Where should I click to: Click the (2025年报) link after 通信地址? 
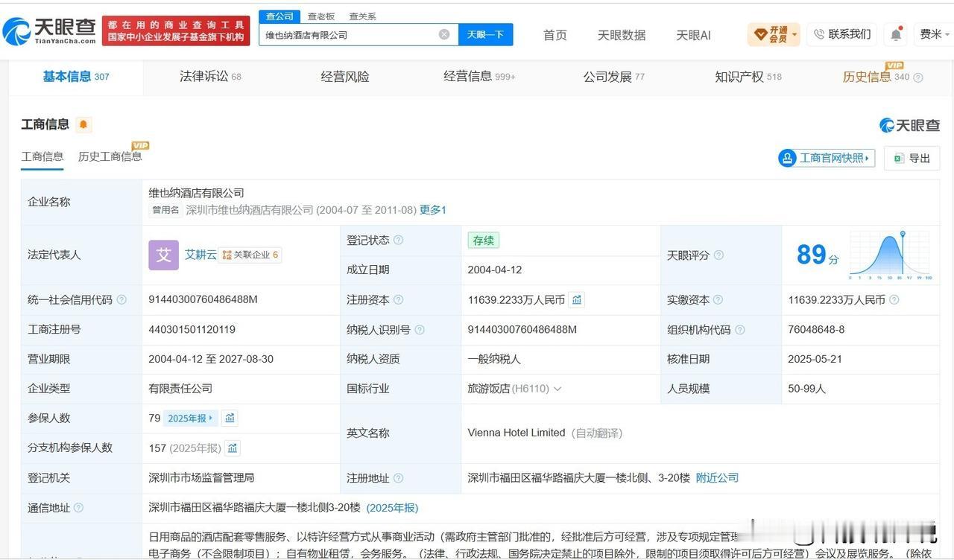(392, 508)
